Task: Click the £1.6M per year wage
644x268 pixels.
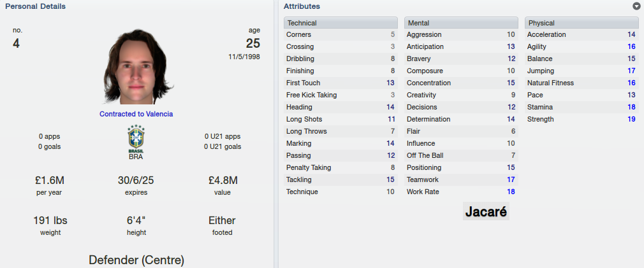Action: coord(50,180)
